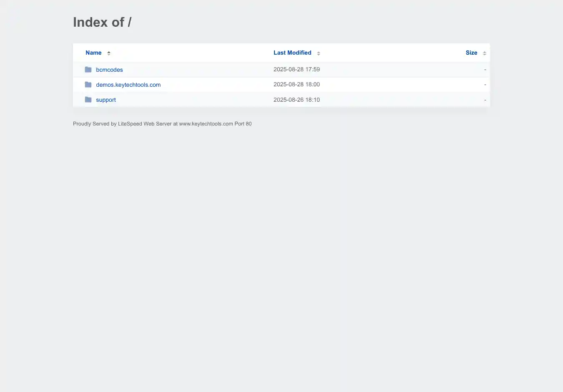The image size is (563, 392).
Task: Open the support directory link
Action: click(106, 100)
